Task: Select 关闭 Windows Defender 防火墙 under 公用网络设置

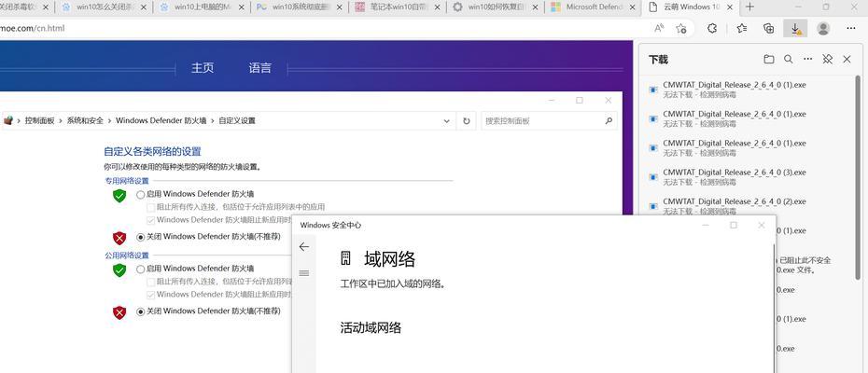Action: [x=141, y=311]
